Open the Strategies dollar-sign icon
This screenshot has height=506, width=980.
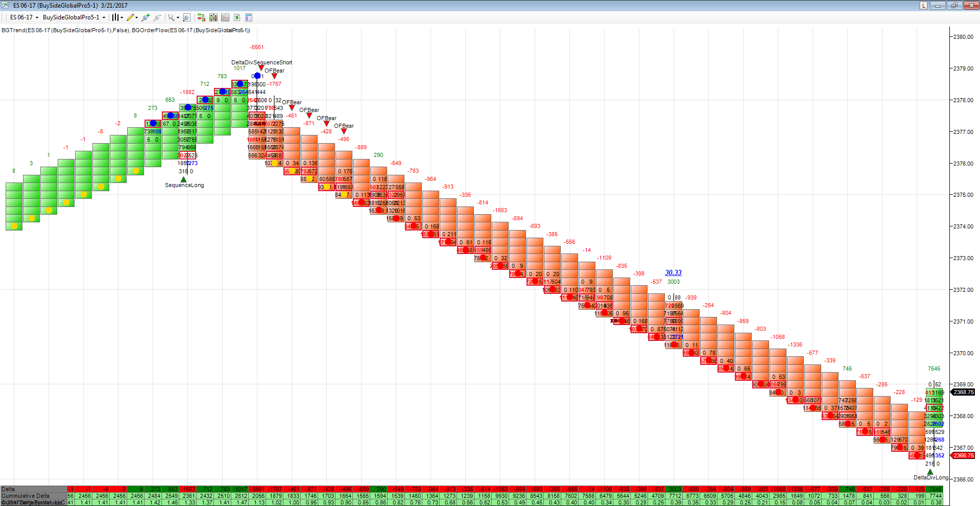coord(237,17)
